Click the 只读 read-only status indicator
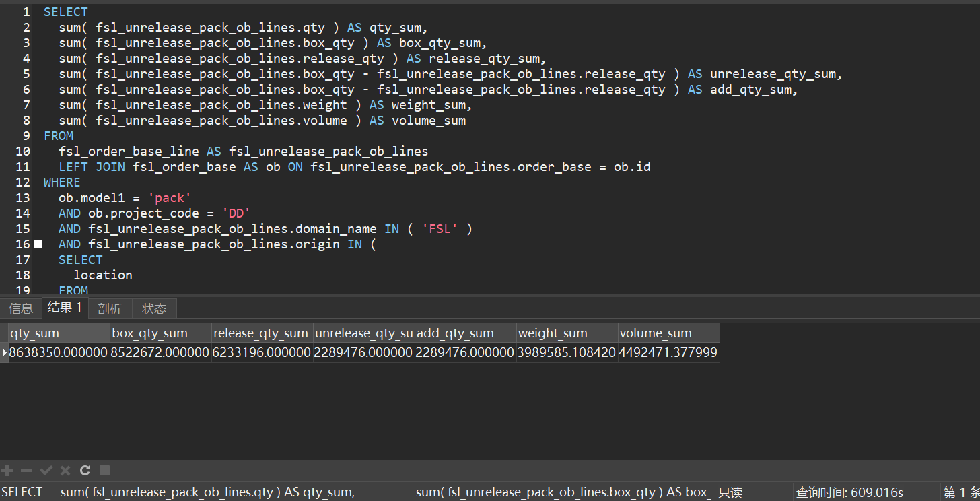 (x=730, y=492)
